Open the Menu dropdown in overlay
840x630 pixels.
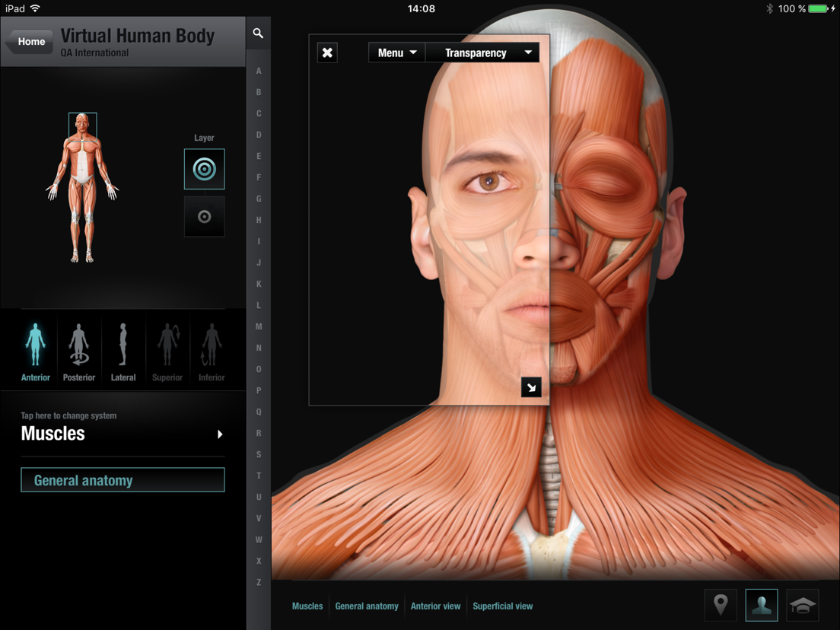[x=396, y=52]
